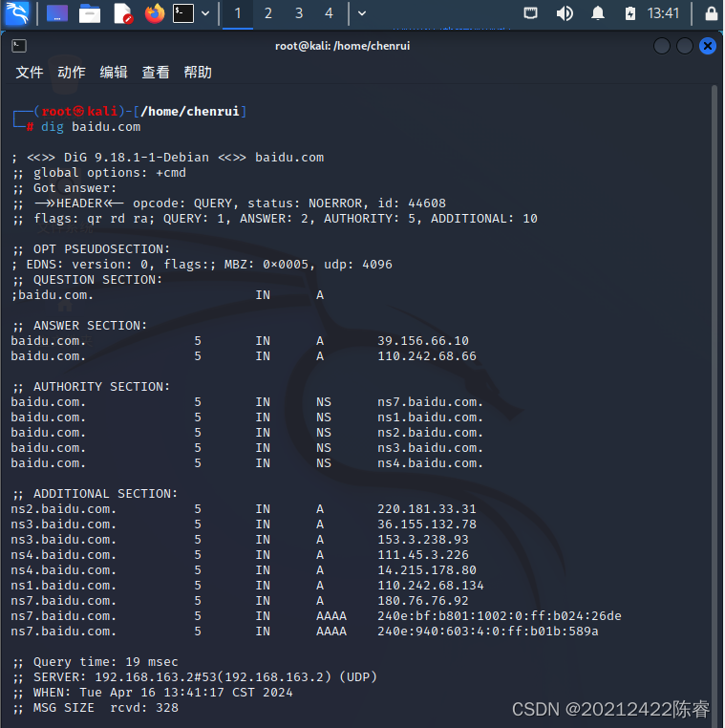The height and width of the screenshot is (728, 725).
Task: Click the ns1.baidu.com. NS record value
Action: point(430,418)
